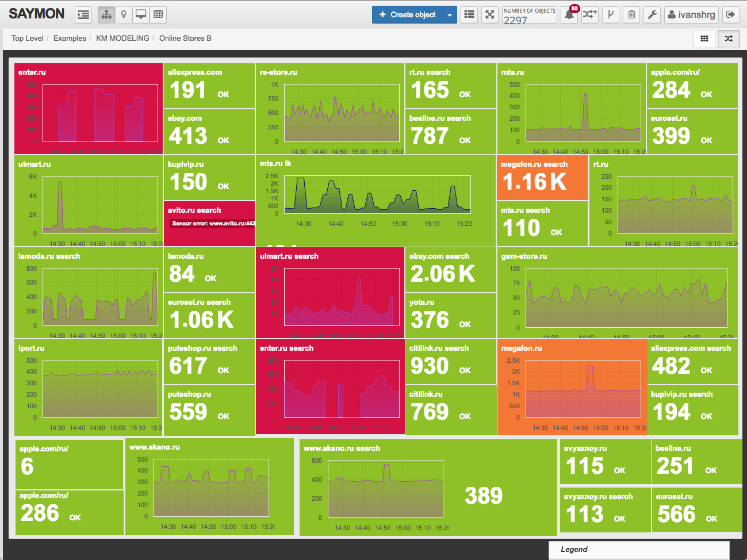The image size is (747, 560).
Task: Open the ivanshrg user menu
Action: coord(691,15)
